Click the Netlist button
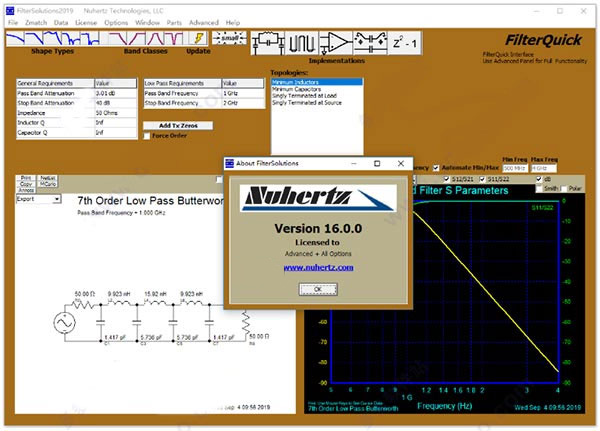The width and height of the screenshot is (600, 431). tap(48, 178)
